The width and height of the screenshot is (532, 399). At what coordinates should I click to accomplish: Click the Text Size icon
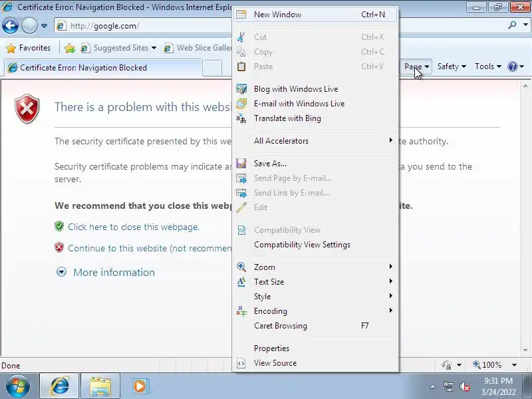(x=241, y=281)
